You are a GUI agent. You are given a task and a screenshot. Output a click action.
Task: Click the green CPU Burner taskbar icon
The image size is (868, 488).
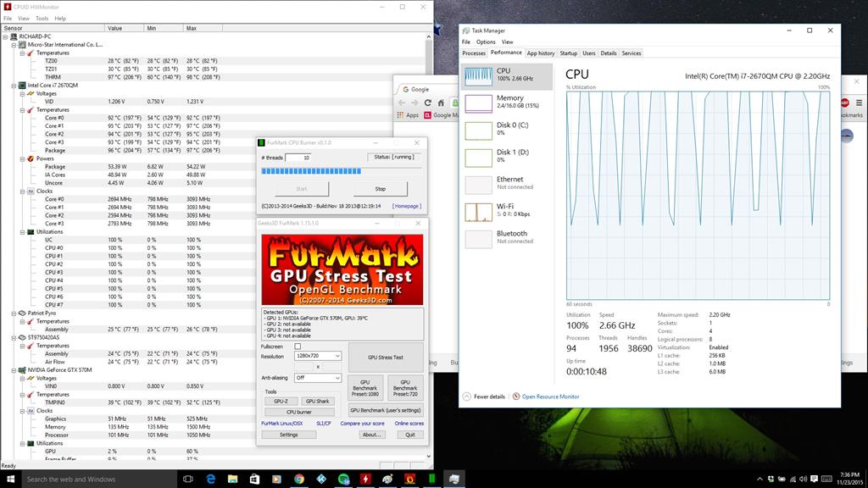pos(431,480)
